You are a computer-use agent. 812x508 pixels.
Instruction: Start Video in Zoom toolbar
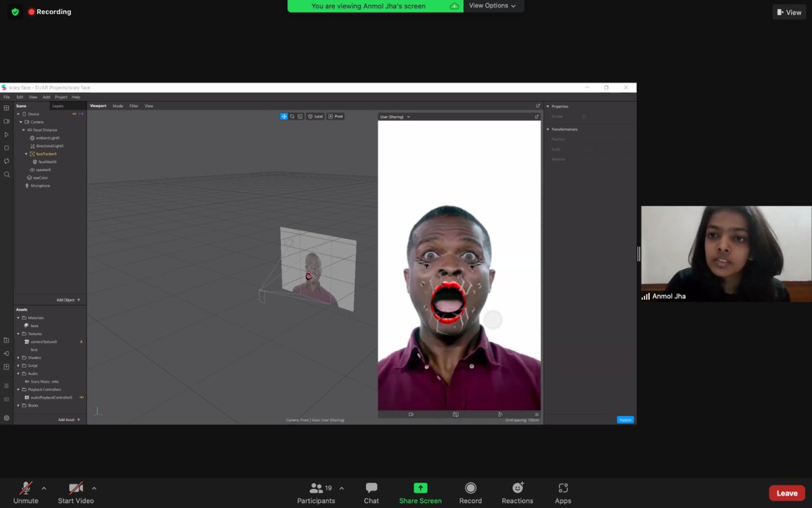76,493
